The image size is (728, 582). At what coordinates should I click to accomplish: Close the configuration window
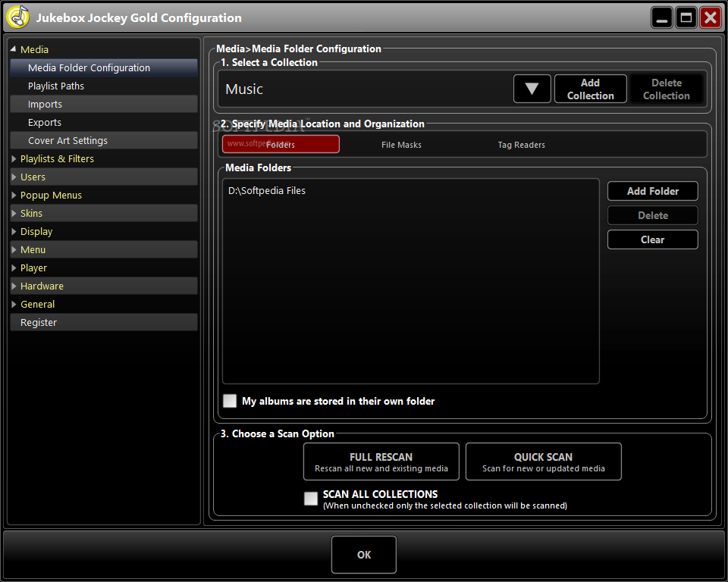pos(711,17)
